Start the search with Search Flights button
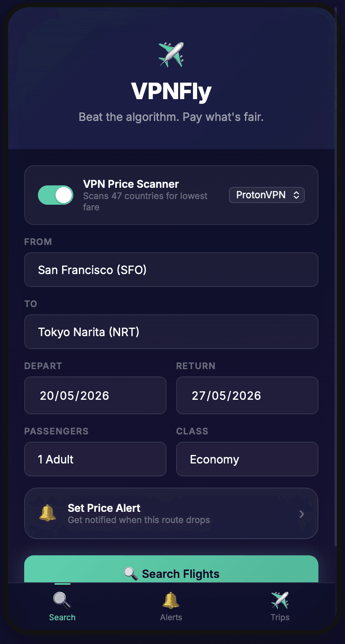 171,569
